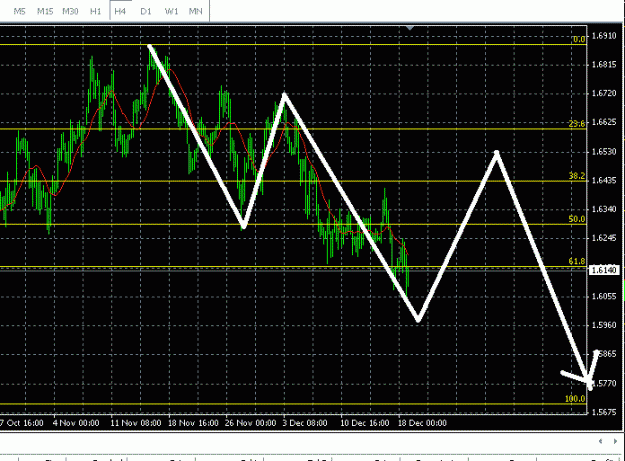
Task: Click the 1.5675 price axis value
Action: pos(604,412)
